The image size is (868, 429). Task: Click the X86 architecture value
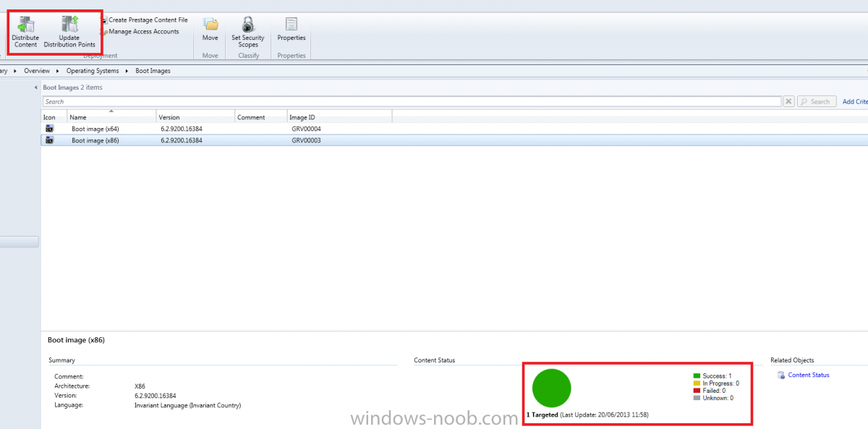pyautogui.click(x=140, y=386)
